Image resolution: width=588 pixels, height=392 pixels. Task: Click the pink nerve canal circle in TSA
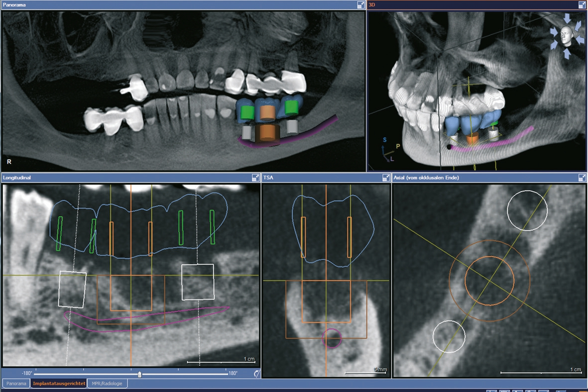click(x=332, y=338)
